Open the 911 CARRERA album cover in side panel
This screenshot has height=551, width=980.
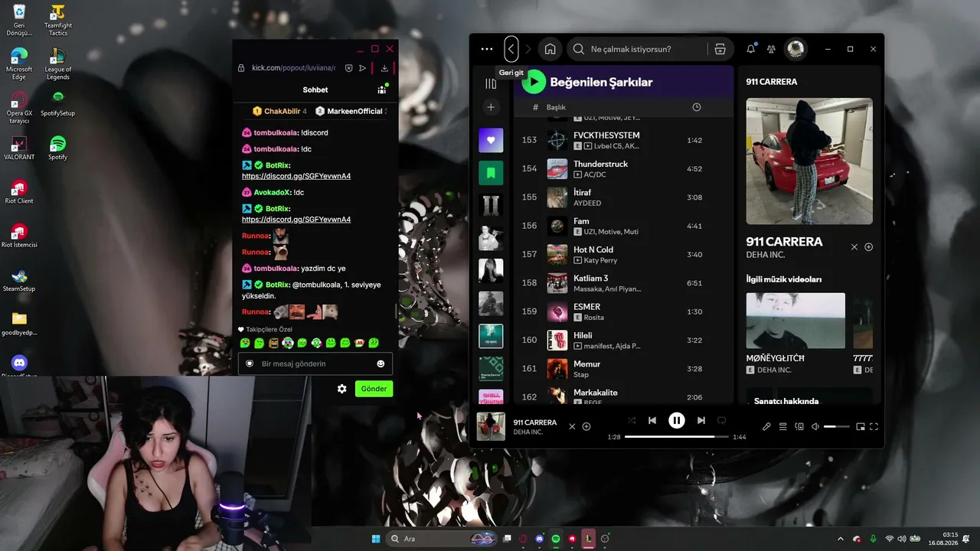809,161
